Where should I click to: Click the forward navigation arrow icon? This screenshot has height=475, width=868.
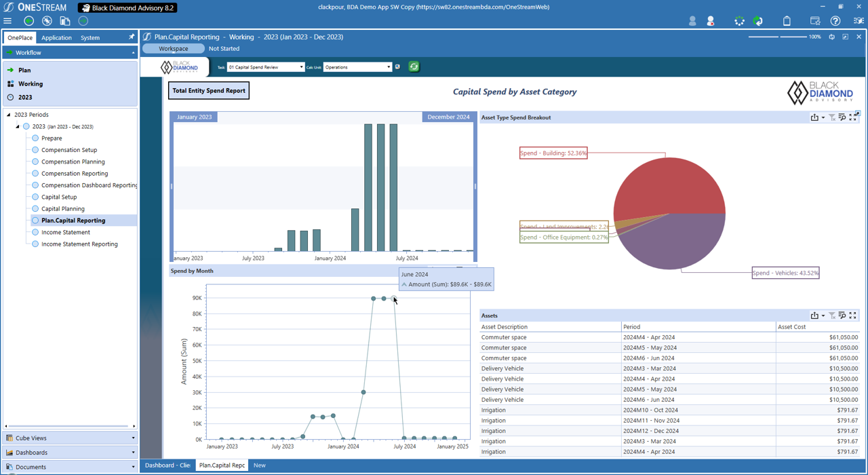click(x=83, y=21)
